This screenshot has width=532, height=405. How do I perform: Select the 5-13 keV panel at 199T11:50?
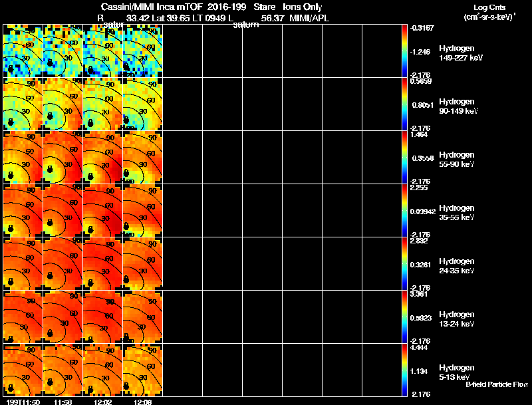point(23,370)
